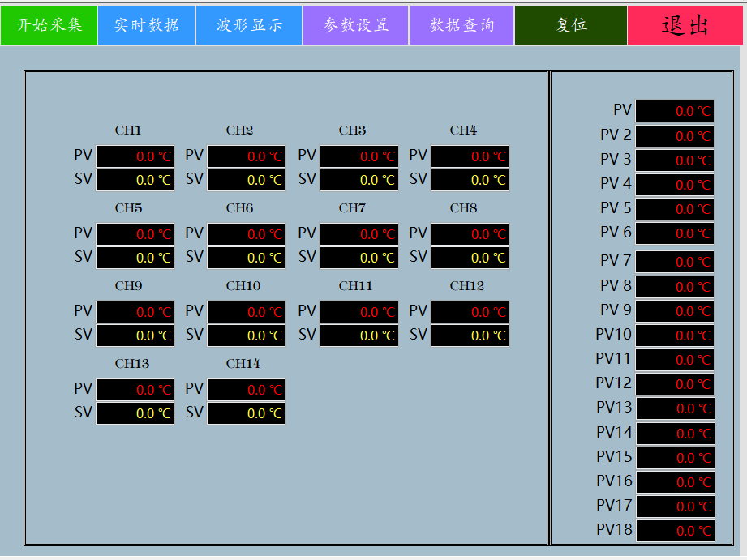Screen dimensions: 747x560
Task: Click PV15 reading field
Action: 676,458
